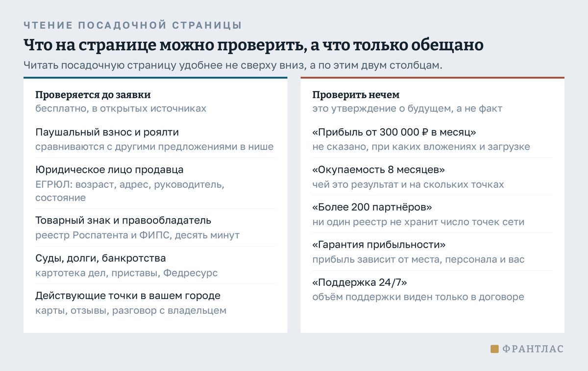Click the gold square ФРАНТЛАС logo icon

494,349
